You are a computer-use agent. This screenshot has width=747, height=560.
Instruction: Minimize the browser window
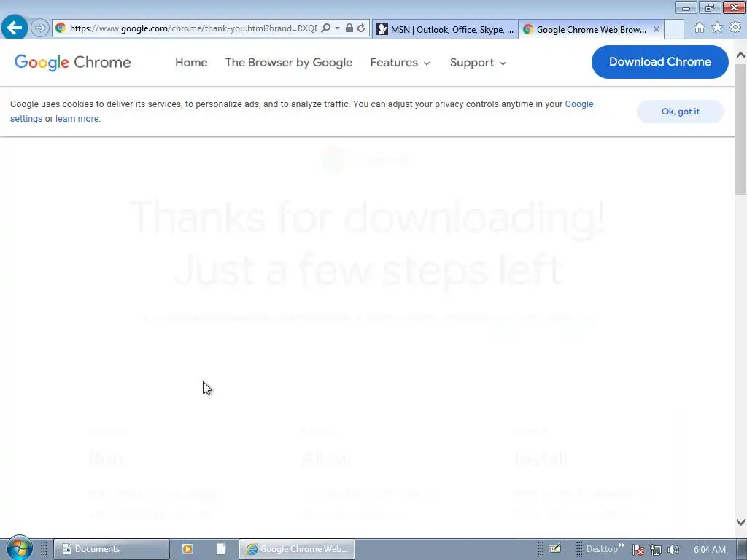[x=686, y=8]
